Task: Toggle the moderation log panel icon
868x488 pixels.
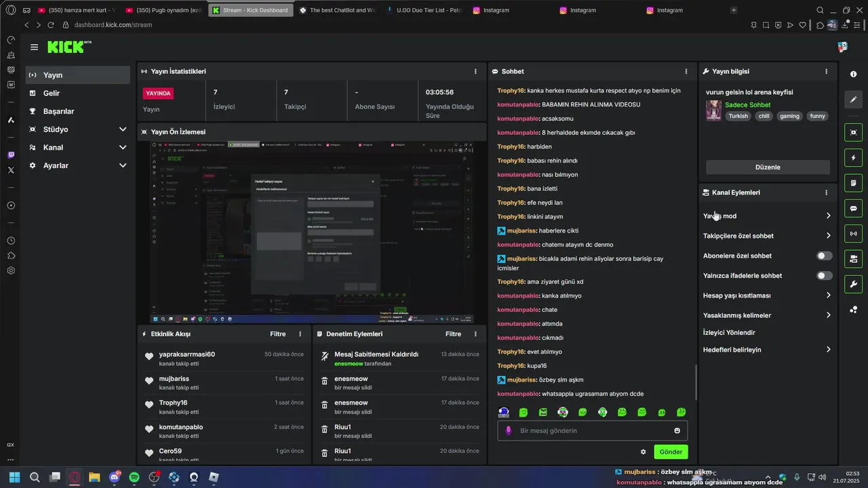Action: tap(853, 183)
